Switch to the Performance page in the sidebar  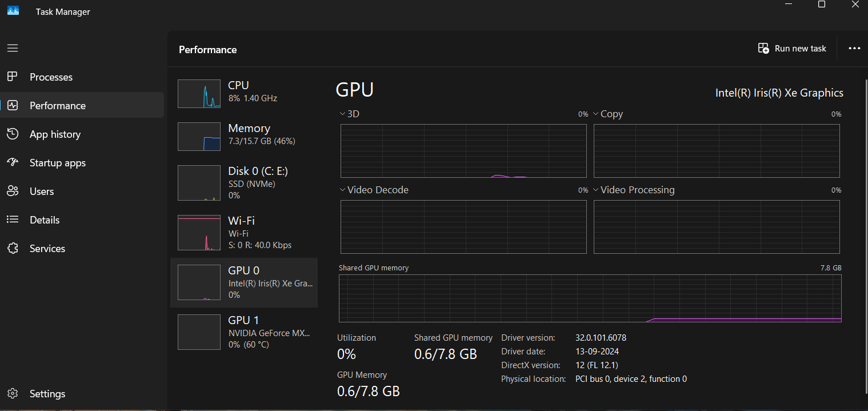tap(82, 105)
